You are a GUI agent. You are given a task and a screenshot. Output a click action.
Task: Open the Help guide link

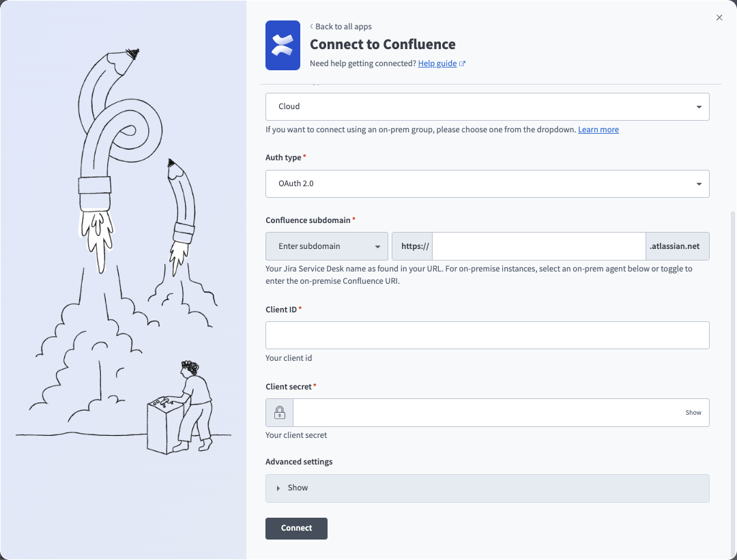click(437, 63)
